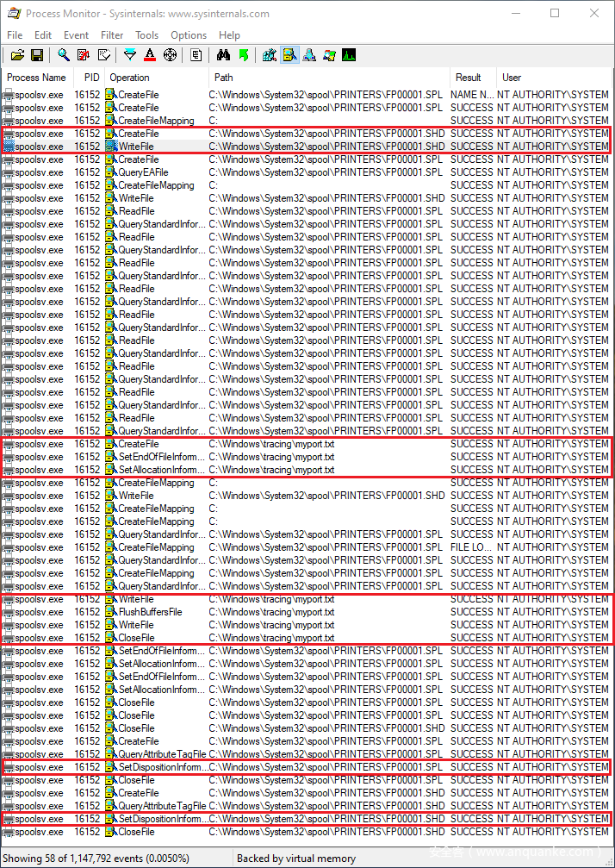Screen dimensions: 615x868
Task: Click the operation icon beside QueryEAFile
Action: (111, 172)
